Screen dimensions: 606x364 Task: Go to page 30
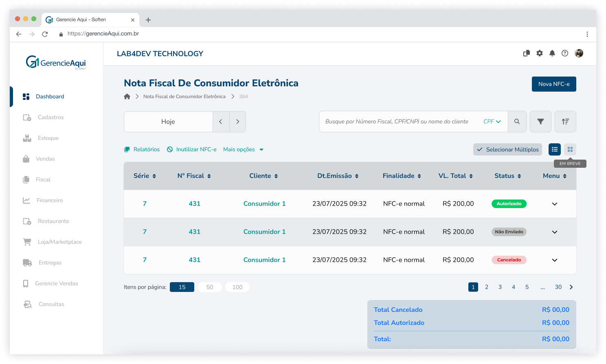click(x=558, y=287)
